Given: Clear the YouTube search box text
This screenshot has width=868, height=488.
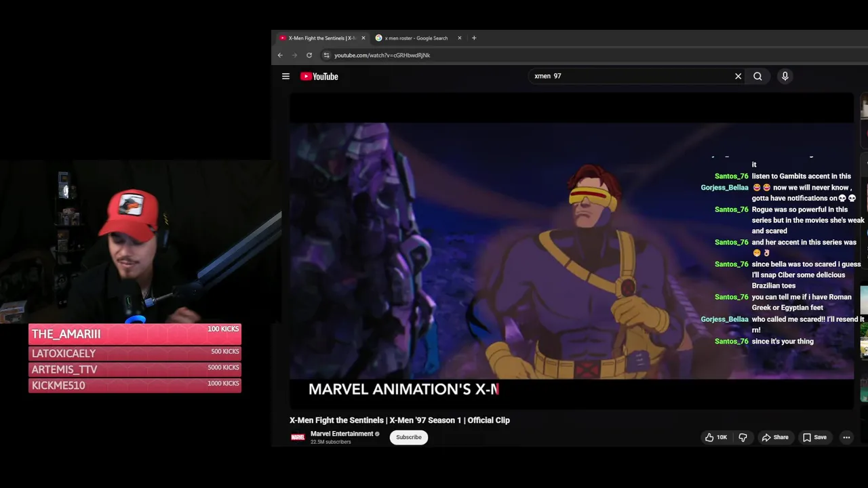Looking at the screenshot, I should [x=738, y=77].
